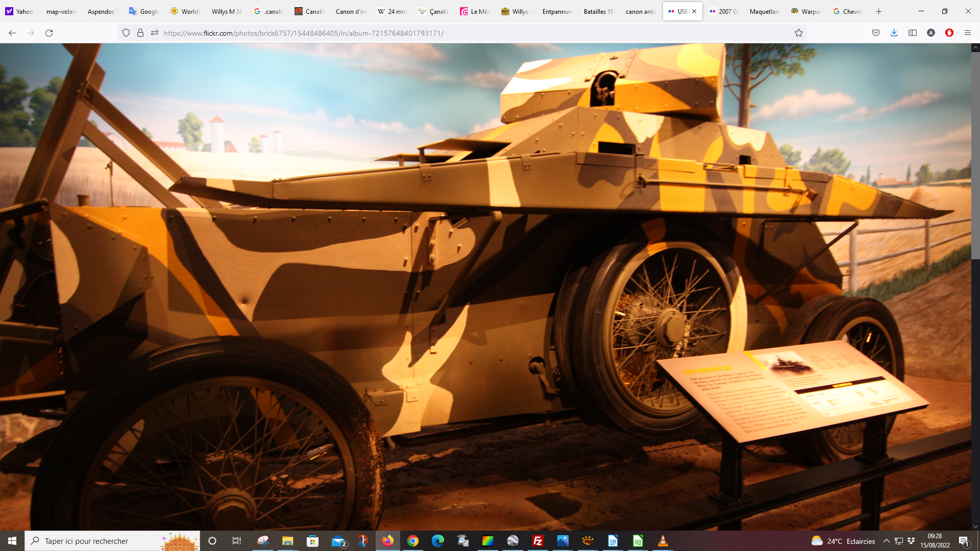
Task: Show site security padlock info
Action: (x=140, y=33)
